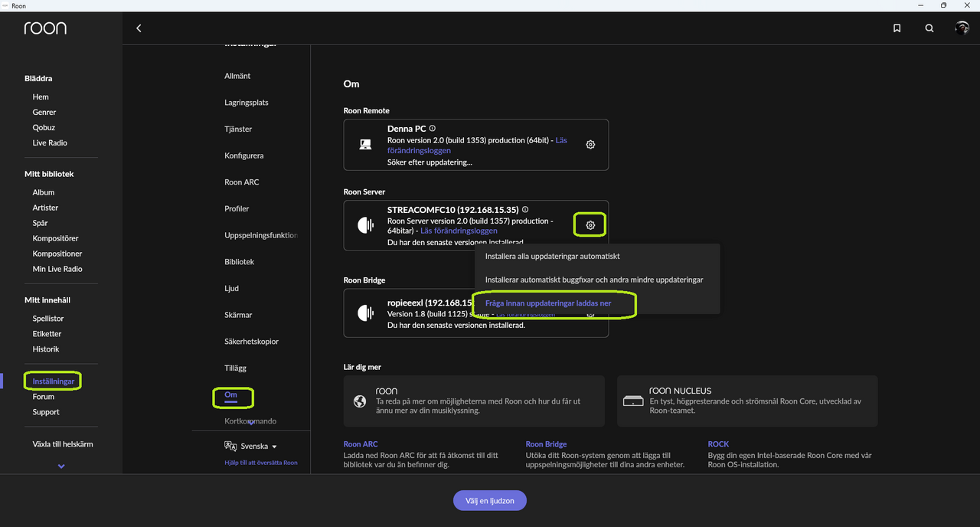Click info icon next to Denna PC
Viewport: 980px width, 527px height.
[x=433, y=129]
